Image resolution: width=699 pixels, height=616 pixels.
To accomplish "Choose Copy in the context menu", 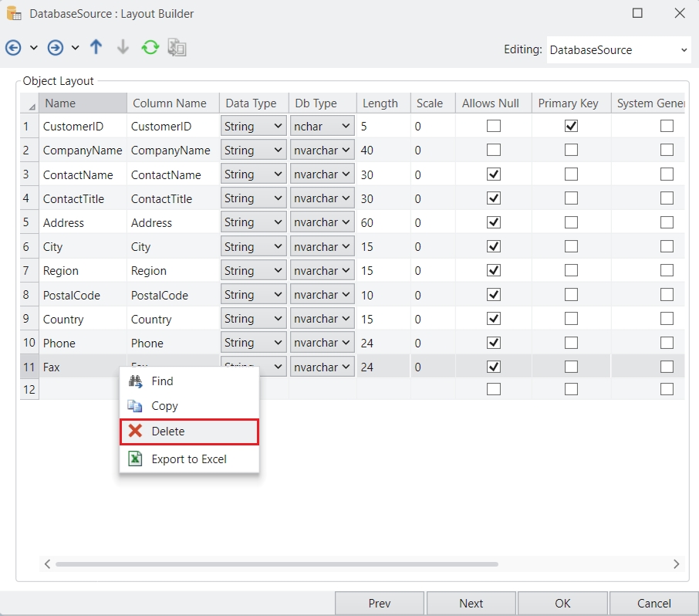I will point(164,406).
